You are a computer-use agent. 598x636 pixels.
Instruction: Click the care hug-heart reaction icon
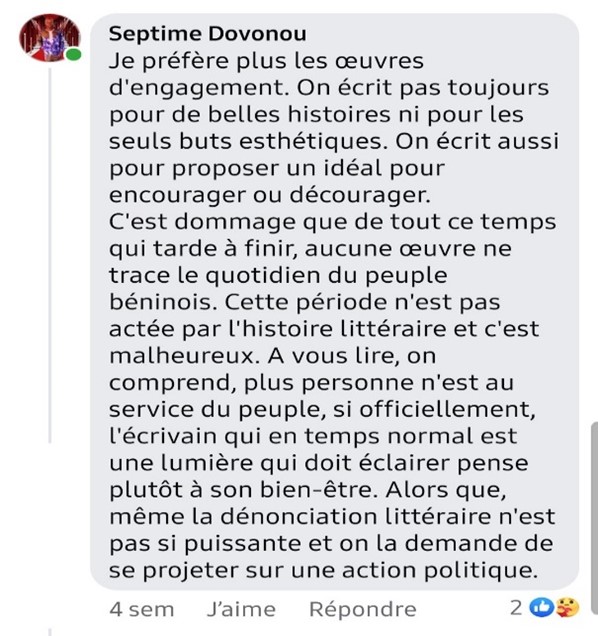567,608
